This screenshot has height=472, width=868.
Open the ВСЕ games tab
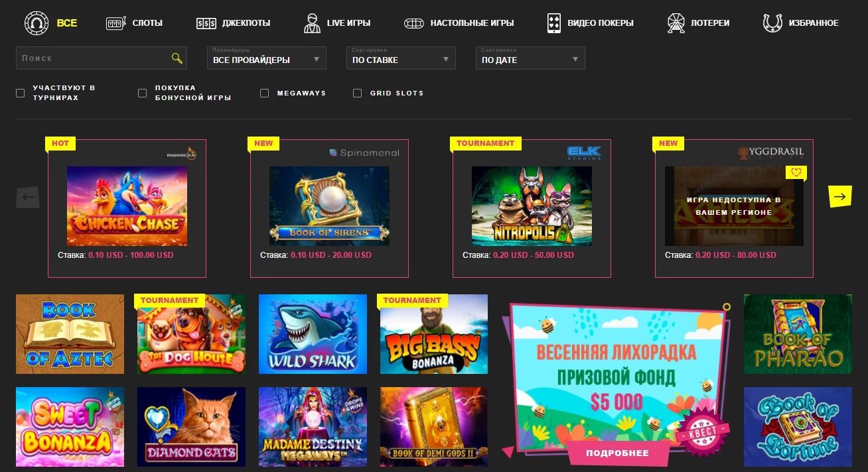[67, 23]
